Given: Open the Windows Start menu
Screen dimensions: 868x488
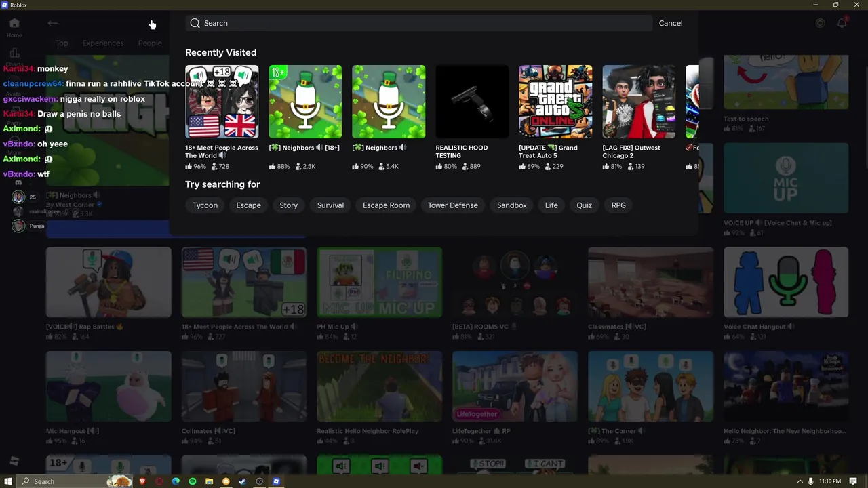Looking at the screenshot, I should (x=8, y=481).
